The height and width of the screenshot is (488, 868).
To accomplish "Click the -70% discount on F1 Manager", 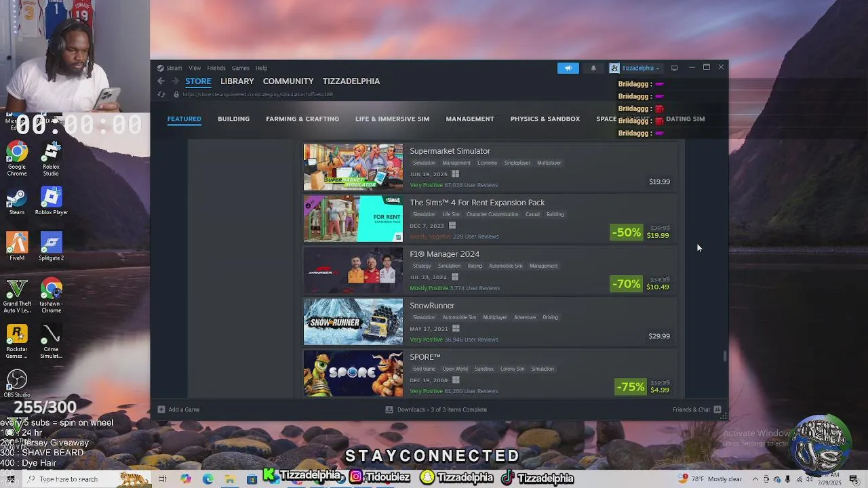I will [626, 284].
